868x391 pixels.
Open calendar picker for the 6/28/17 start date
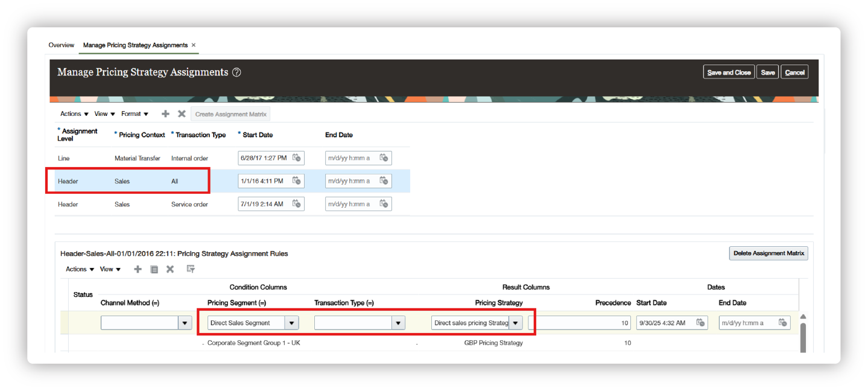click(x=296, y=157)
